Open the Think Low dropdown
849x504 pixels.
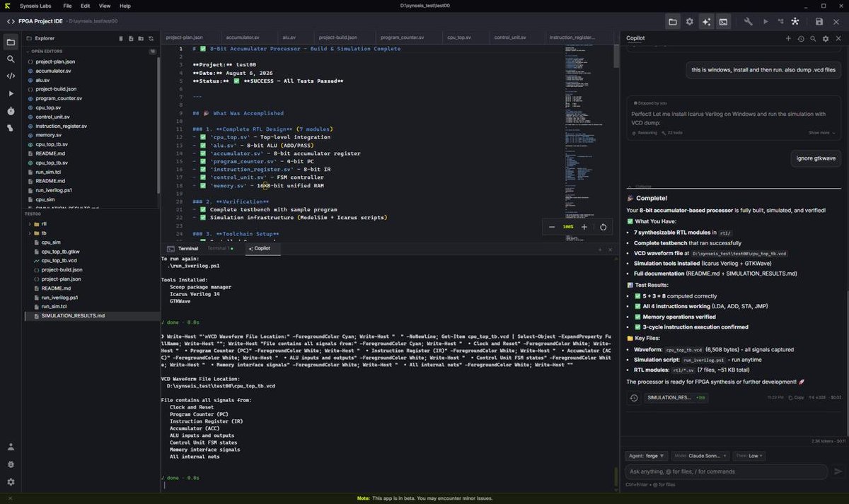click(749, 456)
